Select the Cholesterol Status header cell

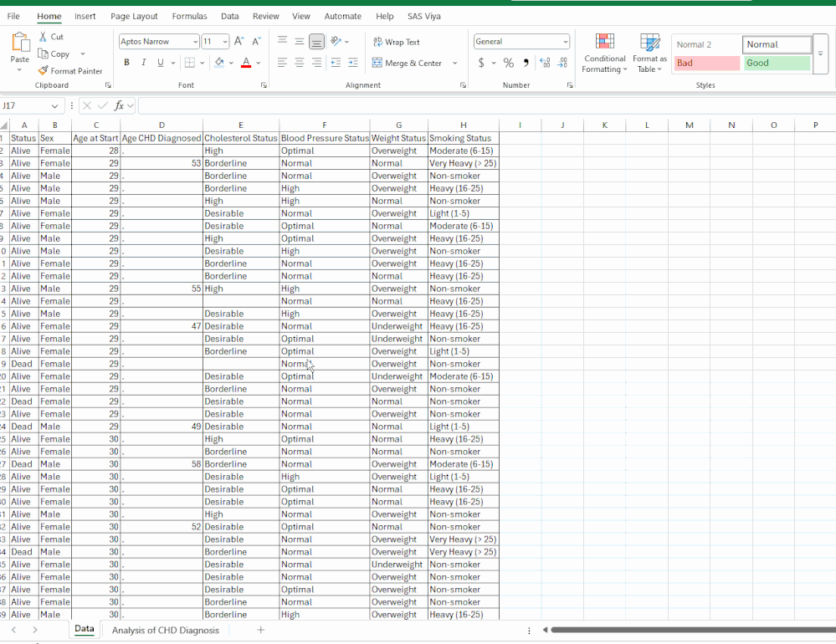pos(240,138)
